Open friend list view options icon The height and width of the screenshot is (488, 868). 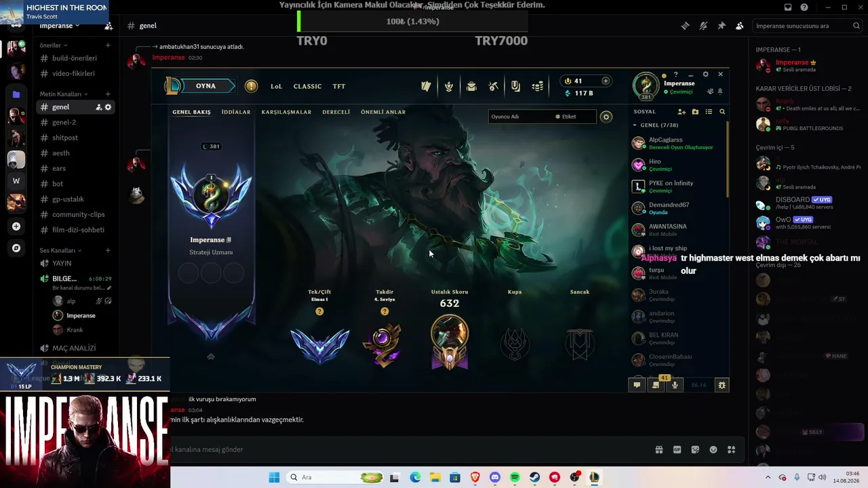point(709,112)
